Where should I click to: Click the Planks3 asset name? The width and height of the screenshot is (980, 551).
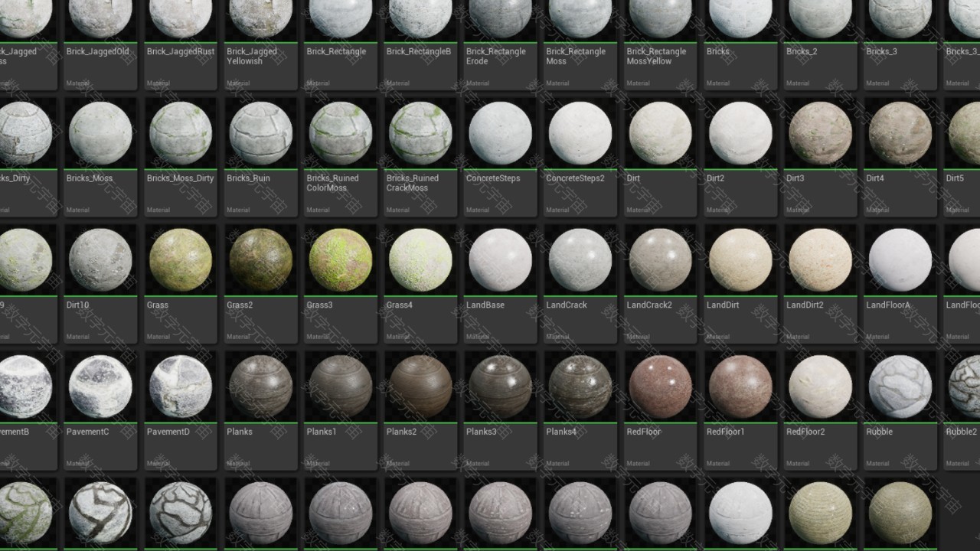482,432
